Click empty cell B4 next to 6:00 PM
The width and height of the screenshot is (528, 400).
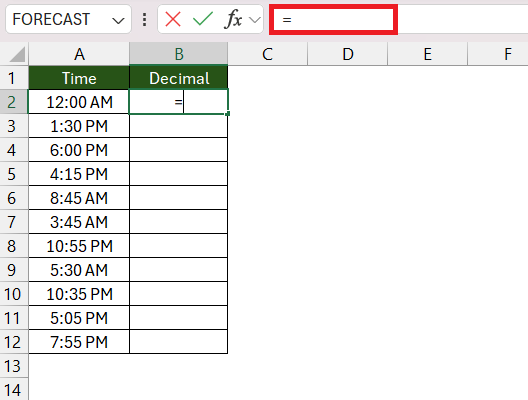179,150
